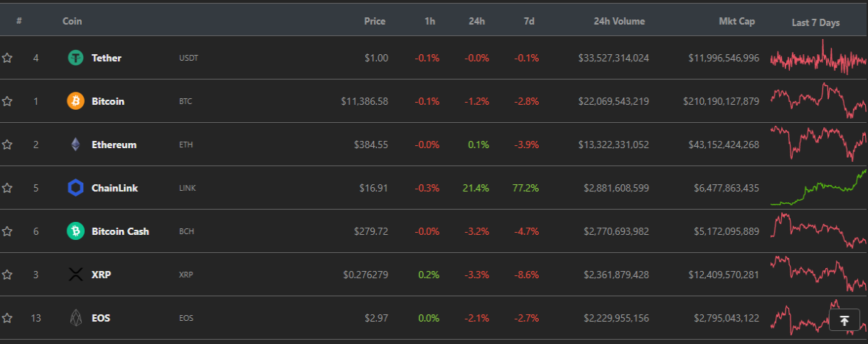The width and height of the screenshot is (868, 344).
Task: Click the Bitcoin orange logo icon
Action: (x=76, y=101)
